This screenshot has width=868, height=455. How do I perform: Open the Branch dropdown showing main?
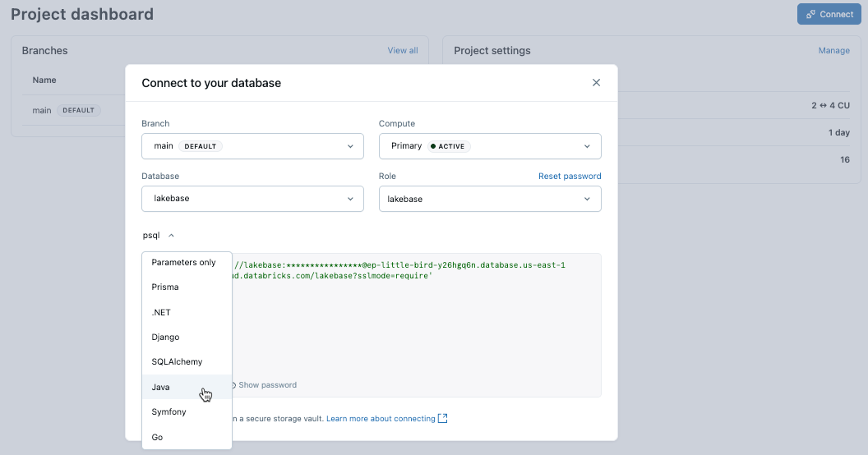pyautogui.click(x=252, y=146)
